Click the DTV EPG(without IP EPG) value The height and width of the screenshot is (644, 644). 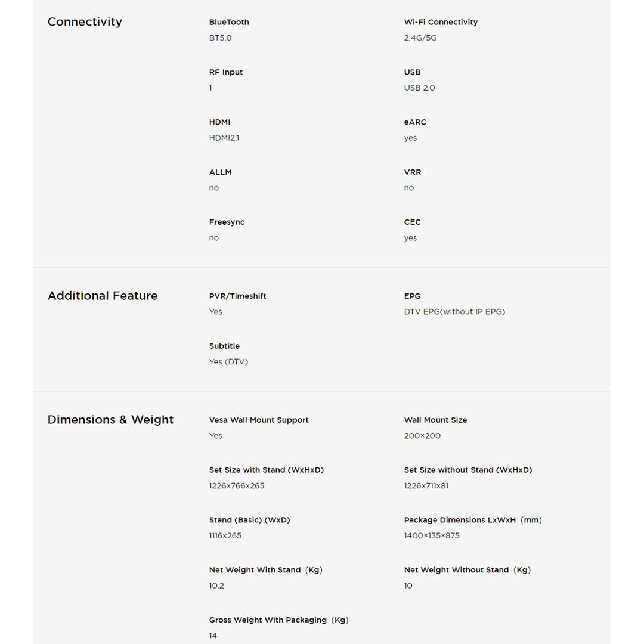[x=454, y=311]
